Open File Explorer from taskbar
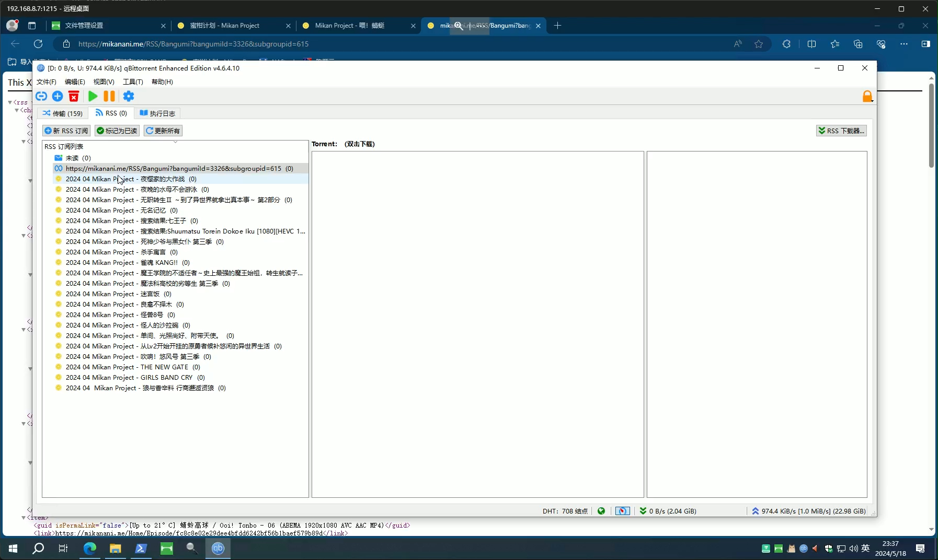938x560 pixels. [116, 548]
